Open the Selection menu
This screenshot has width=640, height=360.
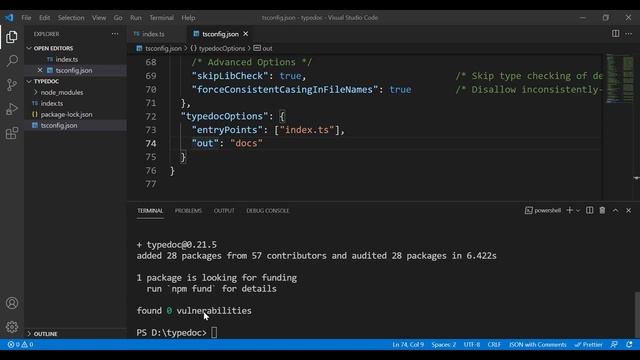click(x=71, y=18)
